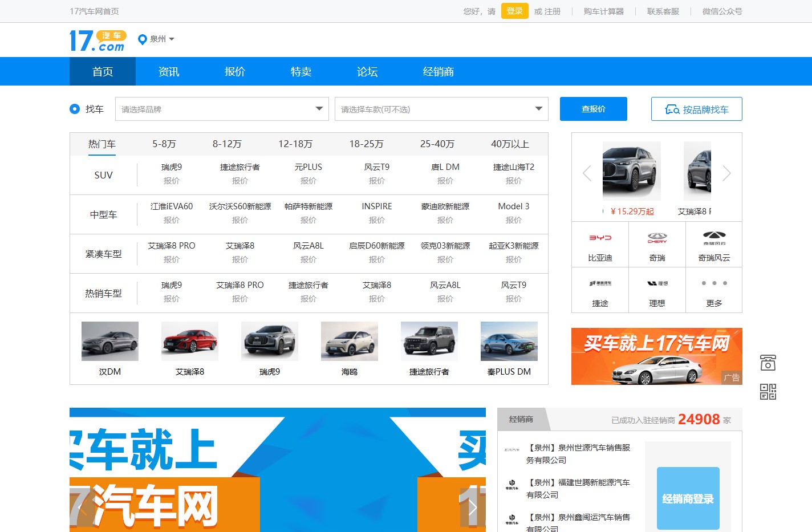Image resolution: width=812 pixels, height=532 pixels.
Task: Open 福建世腾新能源汽车有限公司 dealer link
Action: click(578, 489)
